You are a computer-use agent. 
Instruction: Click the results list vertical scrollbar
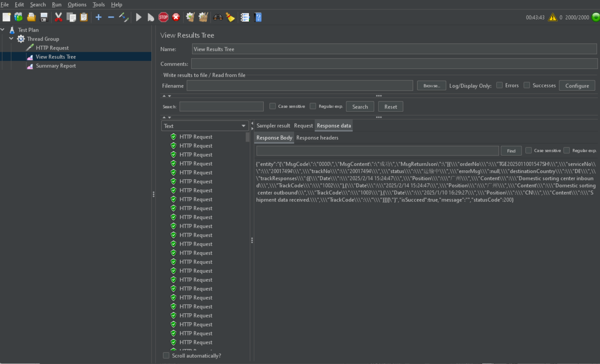click(248, 137)
